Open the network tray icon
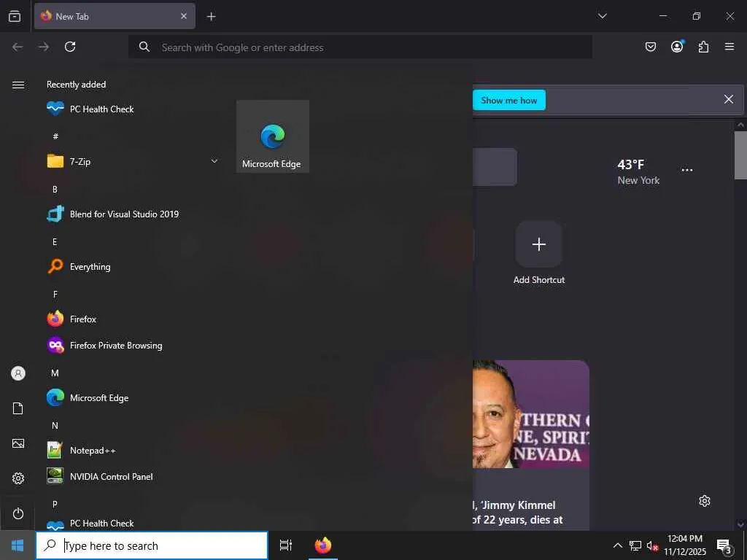The height and width of the screenshot is (560, 747). pyautogui.click(x=635, y=545)
